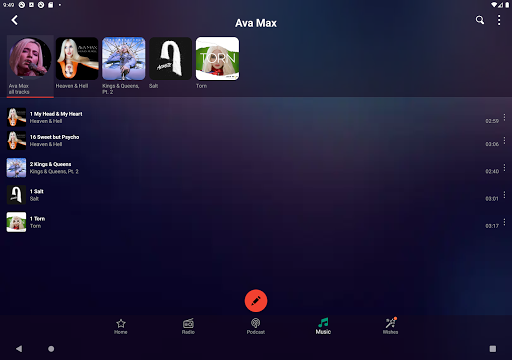The width and height of the screenshot is (512, 360).
Task: Open the top-right overflow menu
Action: (499, 20)
